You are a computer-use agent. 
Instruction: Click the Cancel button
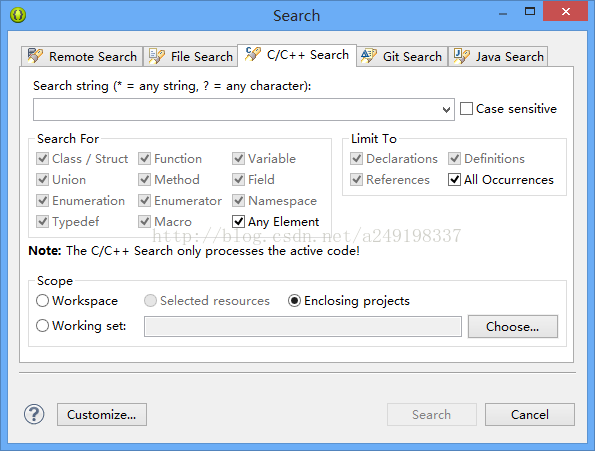530,415
